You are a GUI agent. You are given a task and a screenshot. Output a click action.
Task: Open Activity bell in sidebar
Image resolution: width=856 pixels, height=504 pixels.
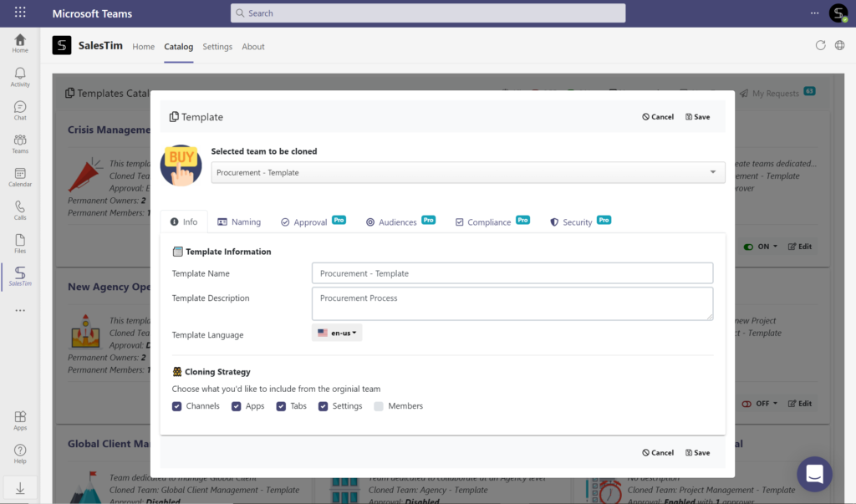20,77
